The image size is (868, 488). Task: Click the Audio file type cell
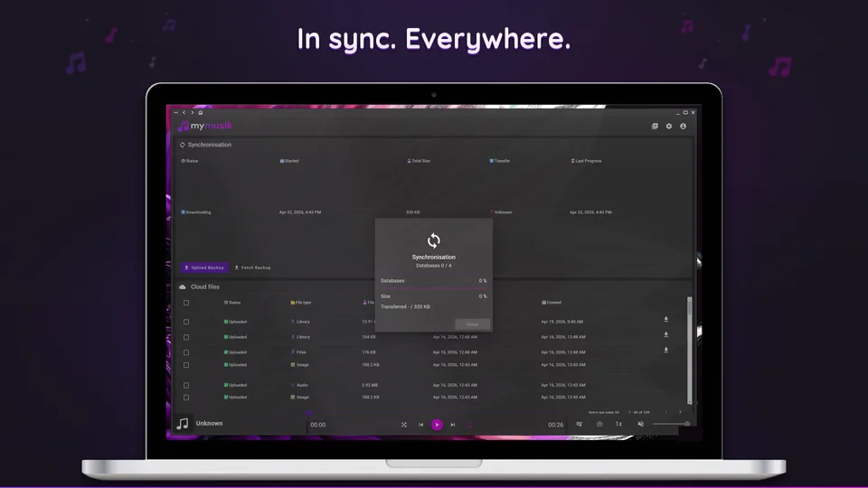(299, 385)
